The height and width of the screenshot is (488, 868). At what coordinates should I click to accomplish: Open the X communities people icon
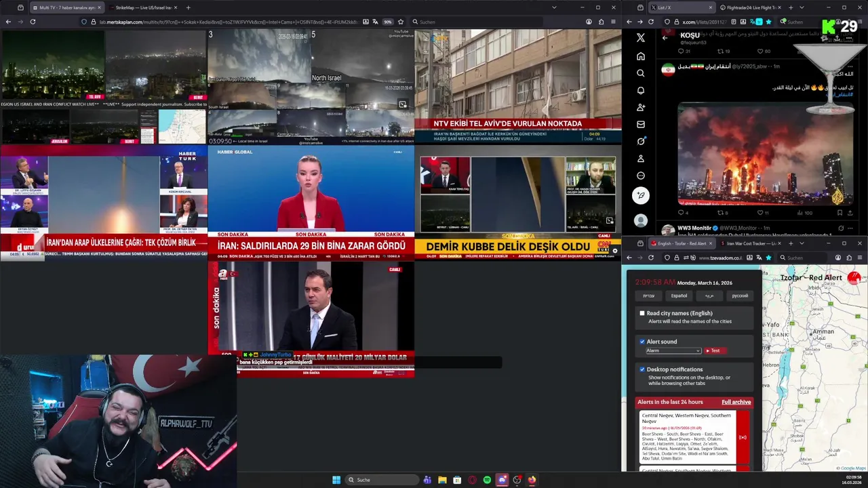pos(641,107)
